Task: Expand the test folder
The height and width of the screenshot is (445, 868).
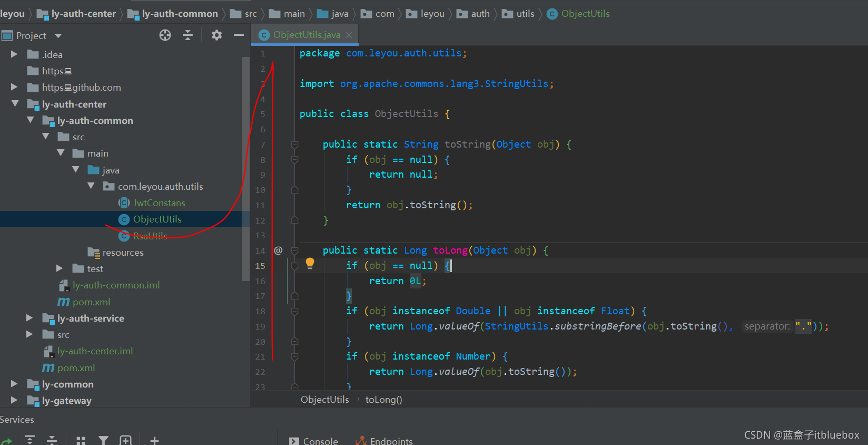Action: [x=60, y=268]
